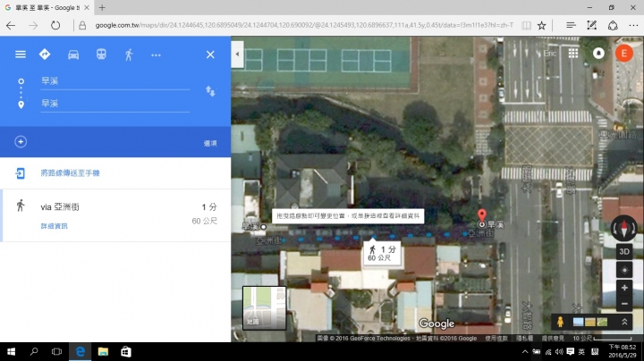
Task: Open taskbar search
Action: [34, 351]
